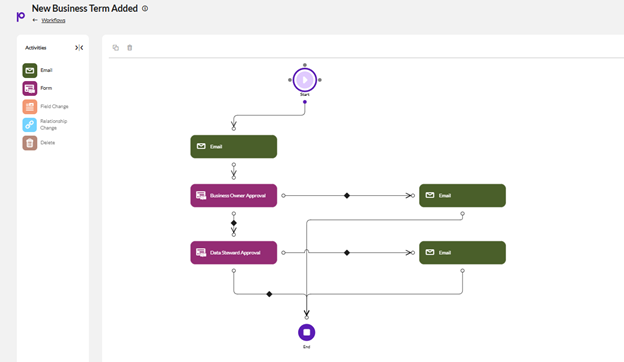This screenshot has height=362, width=624.
Task: Select the Relationship Change activity icon
Action: coord(30,125)
